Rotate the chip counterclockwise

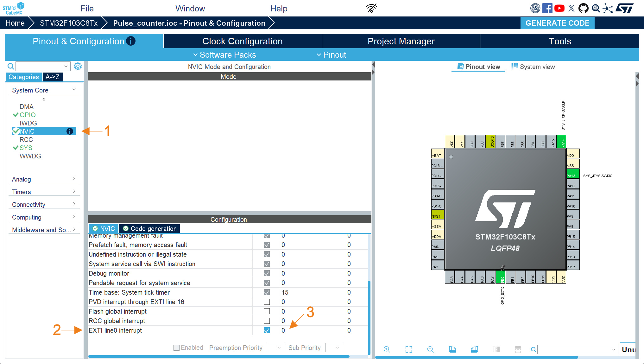pyautogui.click(x=474, y=349)
